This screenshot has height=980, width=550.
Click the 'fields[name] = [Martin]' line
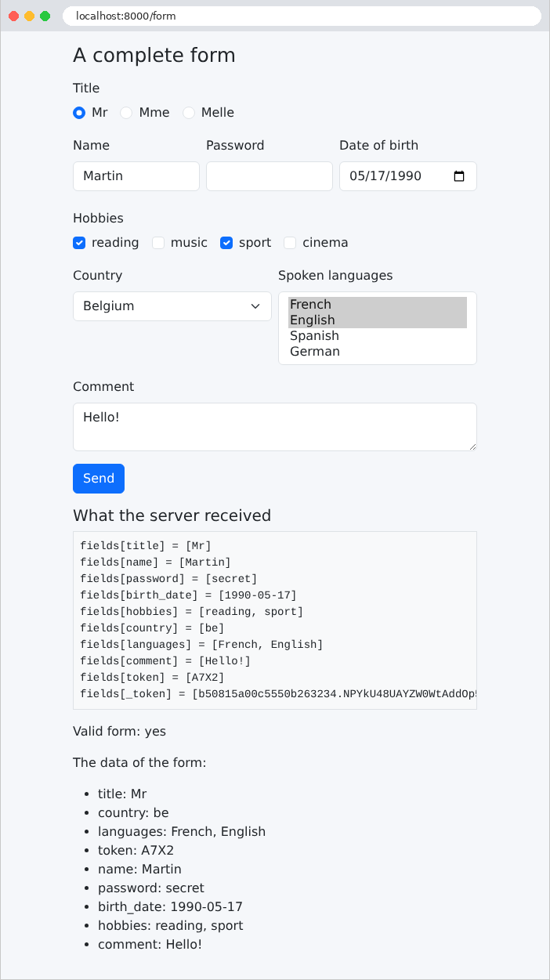[x=155, y=562]
